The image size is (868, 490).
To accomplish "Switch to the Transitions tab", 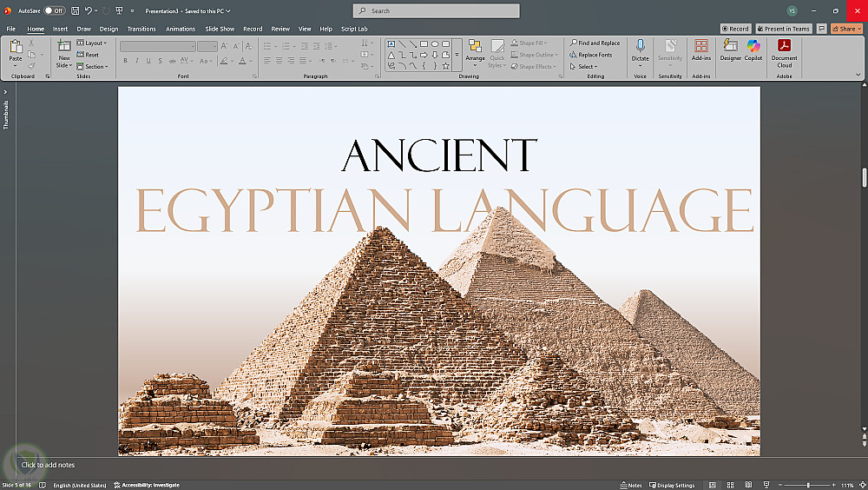I will [141, 29].
